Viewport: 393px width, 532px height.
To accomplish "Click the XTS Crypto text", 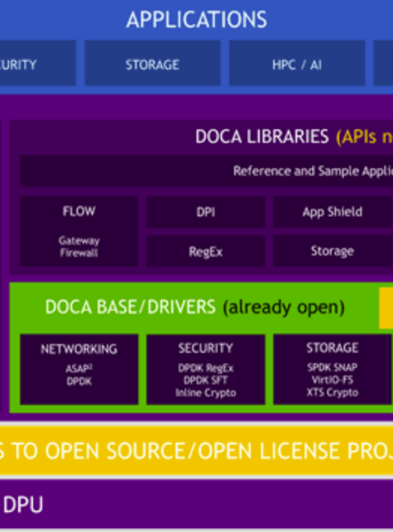I will tap(332, 393).
